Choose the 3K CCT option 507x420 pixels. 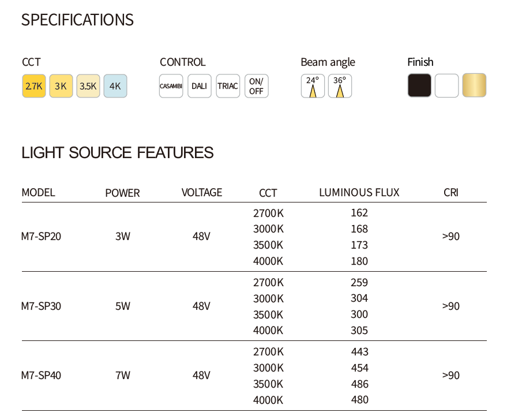tap(61, 86)
